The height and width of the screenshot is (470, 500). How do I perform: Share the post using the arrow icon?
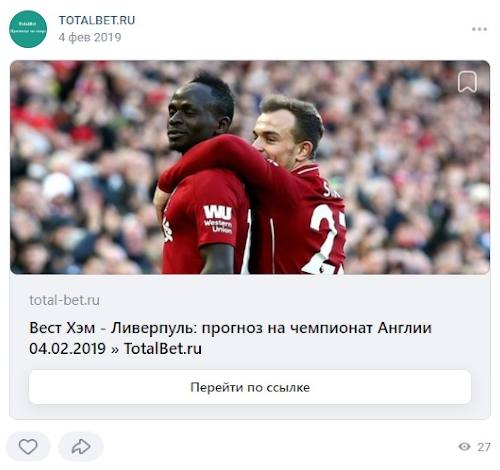coord(81,447)
